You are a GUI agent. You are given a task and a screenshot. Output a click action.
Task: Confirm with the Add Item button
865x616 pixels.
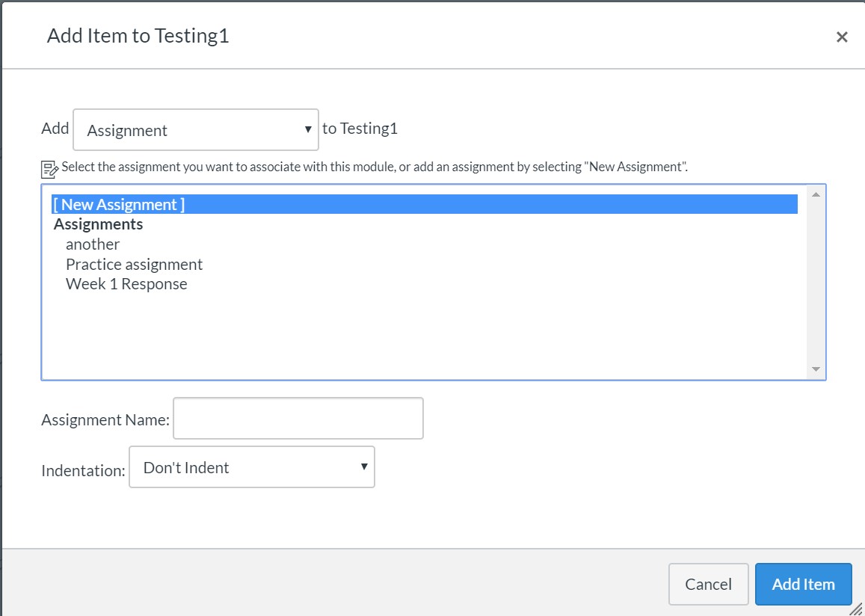(803, 584)
